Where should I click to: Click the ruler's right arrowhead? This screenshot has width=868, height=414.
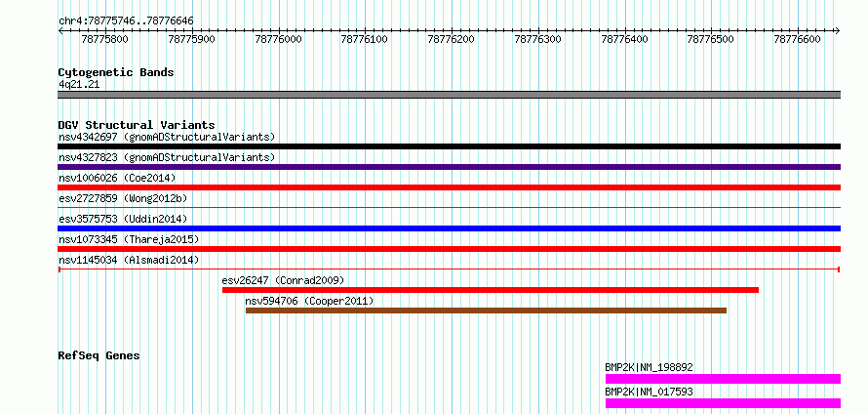coord(838,31)
